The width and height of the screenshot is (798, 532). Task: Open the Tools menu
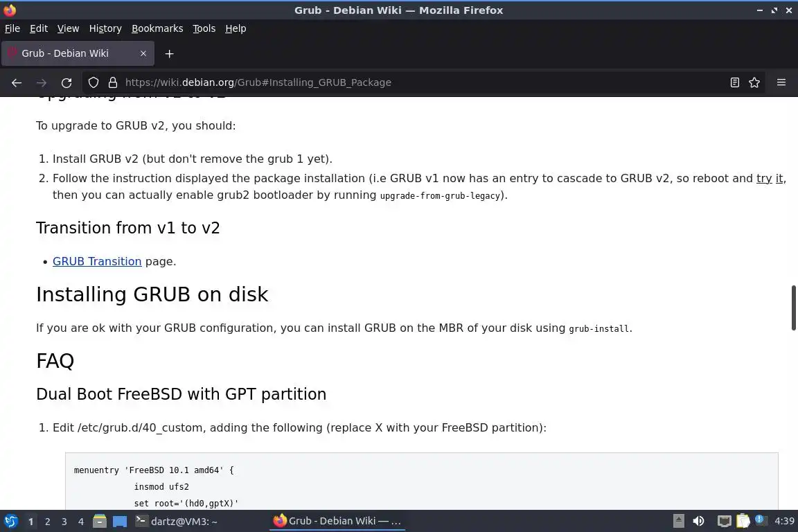(x=204, y=28)
